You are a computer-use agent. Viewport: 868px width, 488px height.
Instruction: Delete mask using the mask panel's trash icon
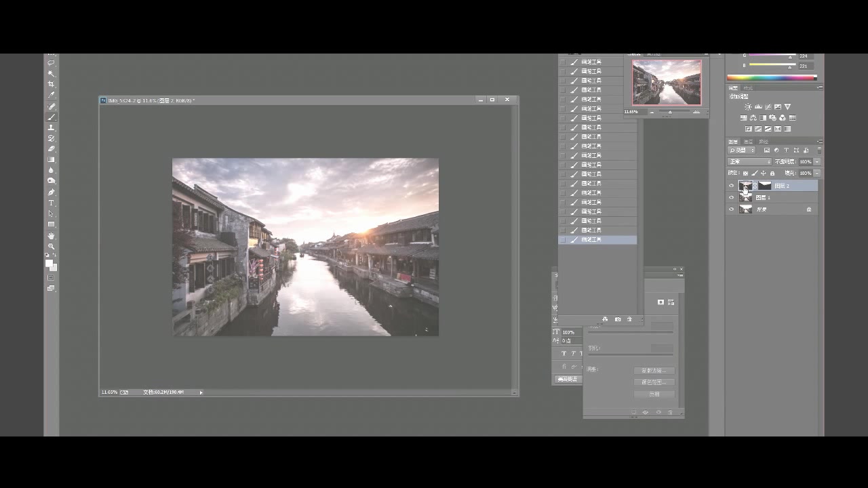click(x=670, y=412)
